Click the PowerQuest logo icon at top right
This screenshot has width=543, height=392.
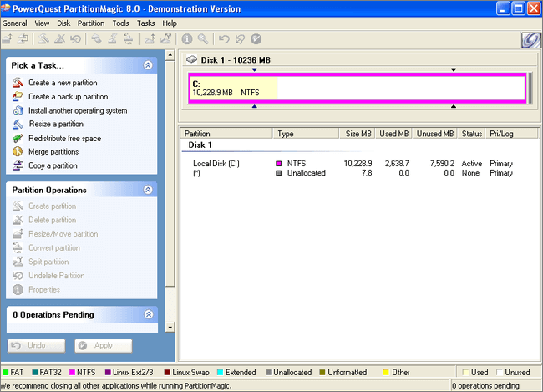528,40
